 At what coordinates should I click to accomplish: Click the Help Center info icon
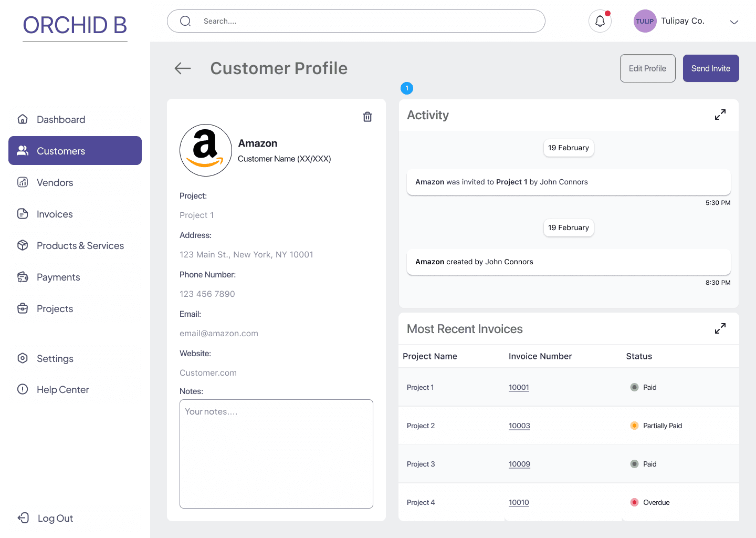[23, 389]
